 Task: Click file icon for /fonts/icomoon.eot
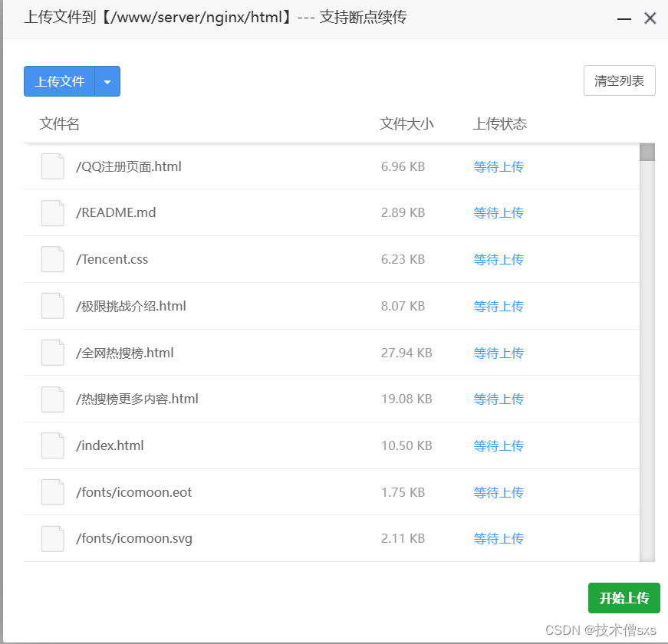[53, 492]
